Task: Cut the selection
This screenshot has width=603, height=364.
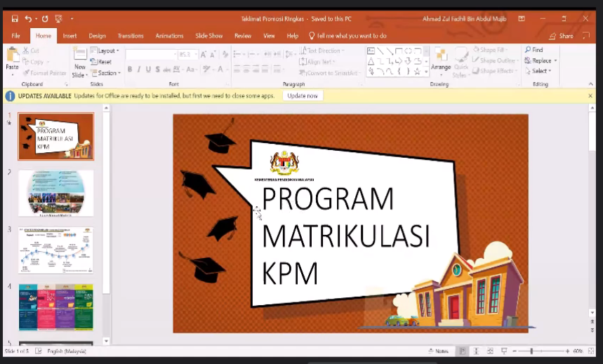Action: click(31, 50)
